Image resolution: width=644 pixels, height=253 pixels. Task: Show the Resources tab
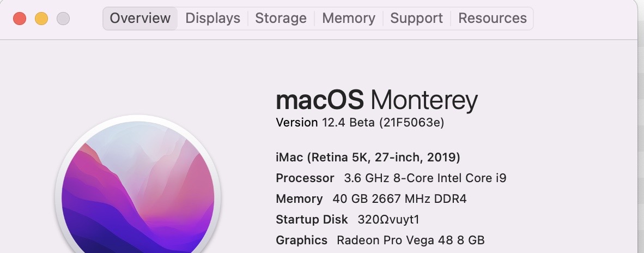click(493, 19)
